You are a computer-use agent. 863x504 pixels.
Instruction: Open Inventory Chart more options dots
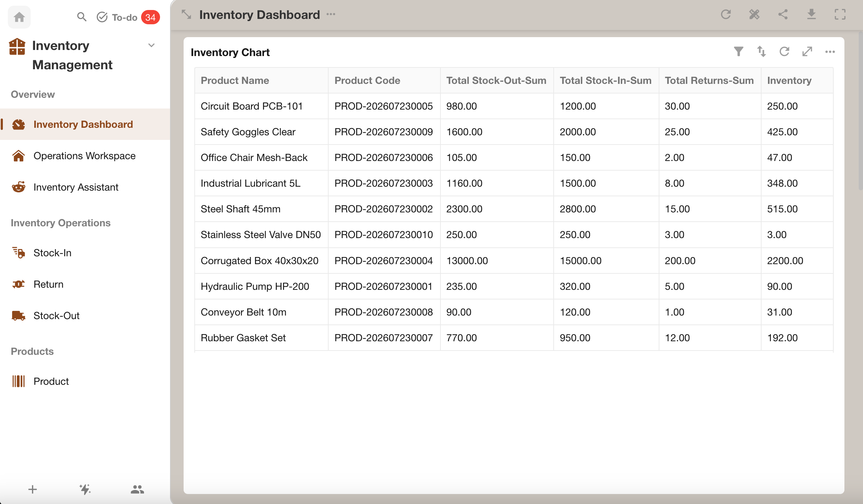coord(830,52)
